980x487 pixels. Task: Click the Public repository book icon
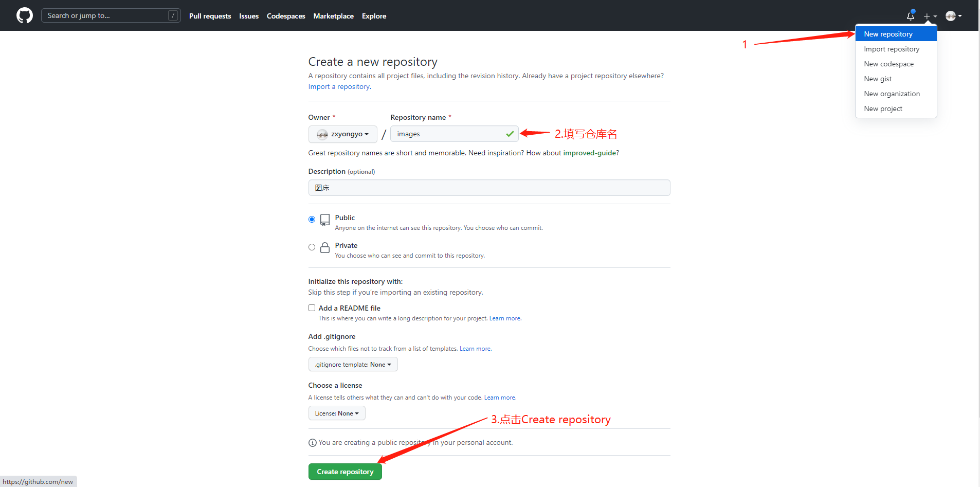pyautogui.click(x=325, y=220)
